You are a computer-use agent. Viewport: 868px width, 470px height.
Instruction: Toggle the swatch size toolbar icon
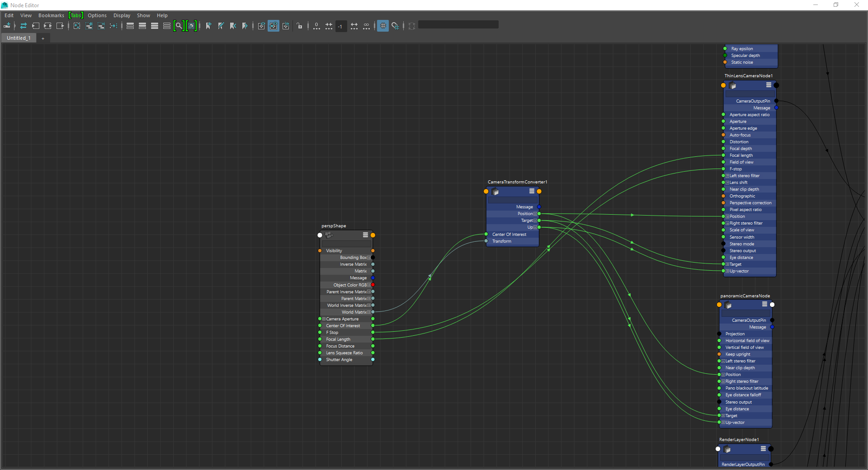(191, 26)
